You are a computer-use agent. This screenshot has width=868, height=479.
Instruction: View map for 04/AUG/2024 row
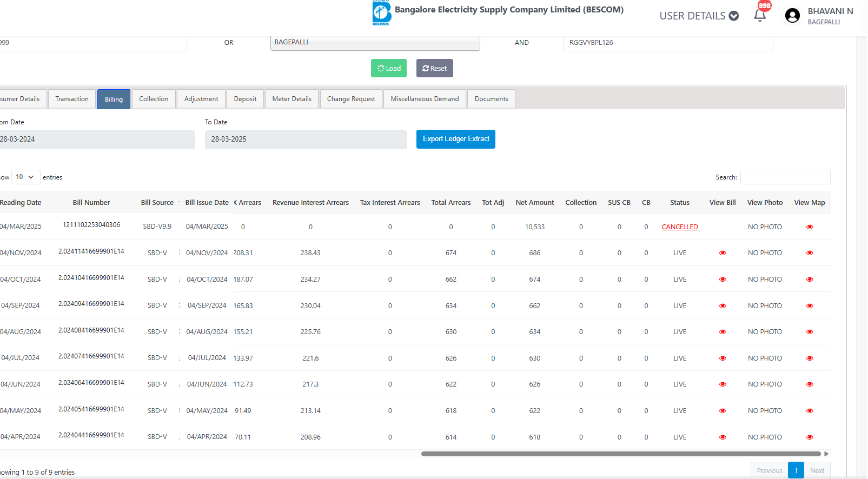(810, 332)
